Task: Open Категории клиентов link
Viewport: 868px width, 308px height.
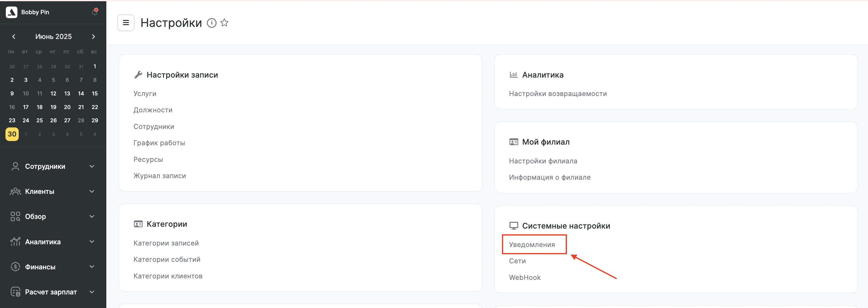Action: tap(168, 276)
